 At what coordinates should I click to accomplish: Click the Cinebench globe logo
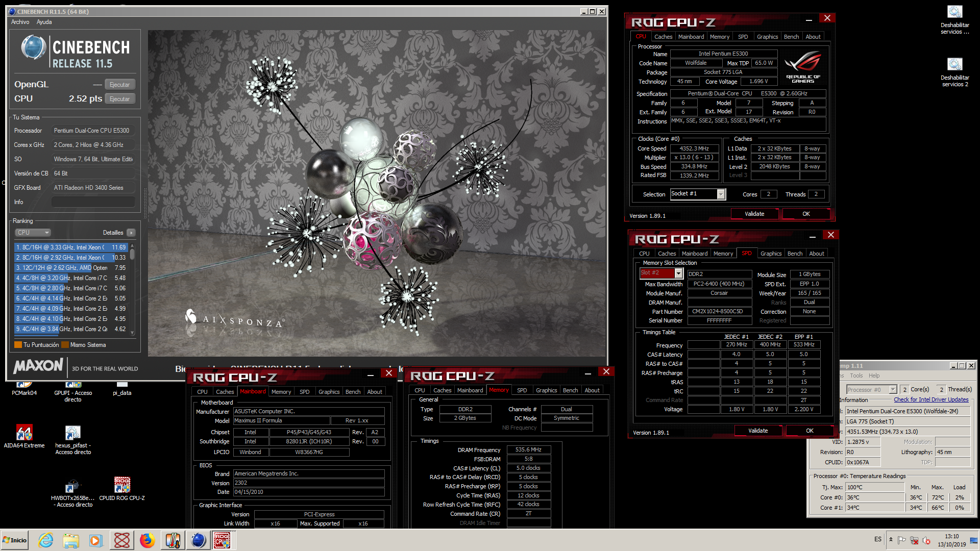[34, 47]
